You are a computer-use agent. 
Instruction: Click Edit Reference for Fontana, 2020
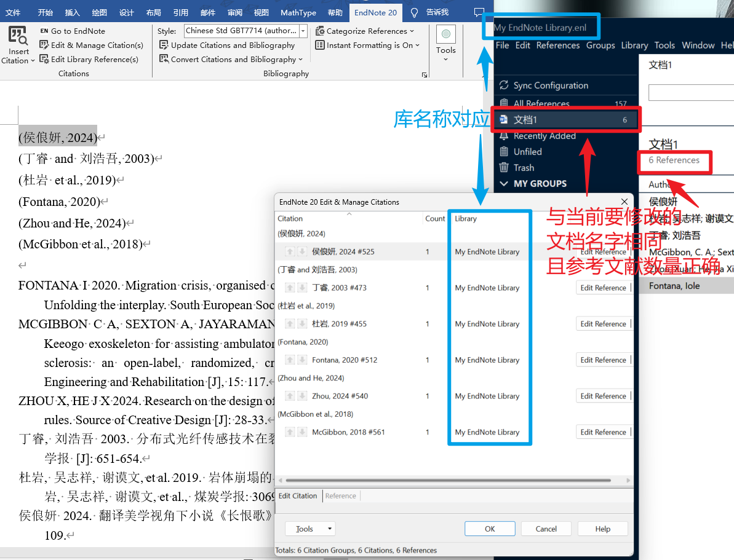[603, 360]
